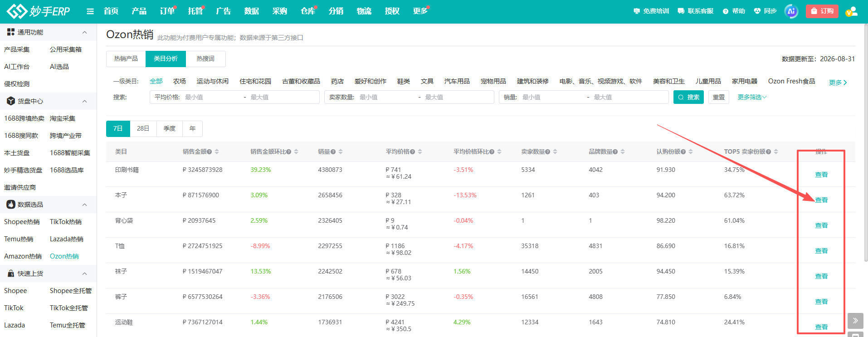Click 查看 for the 本子 row
Image resolution: width=868 pixels, height=337 pixels.
coord(821,200)
